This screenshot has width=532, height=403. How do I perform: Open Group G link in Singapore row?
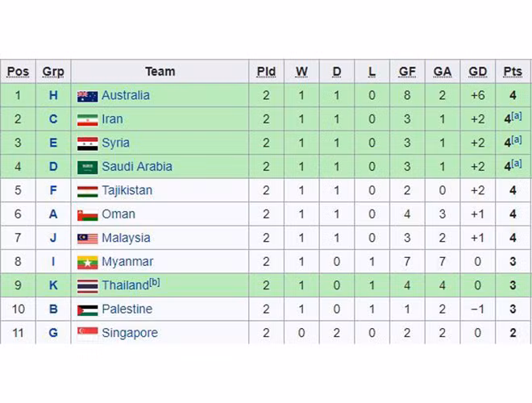(x=53, y=333)
